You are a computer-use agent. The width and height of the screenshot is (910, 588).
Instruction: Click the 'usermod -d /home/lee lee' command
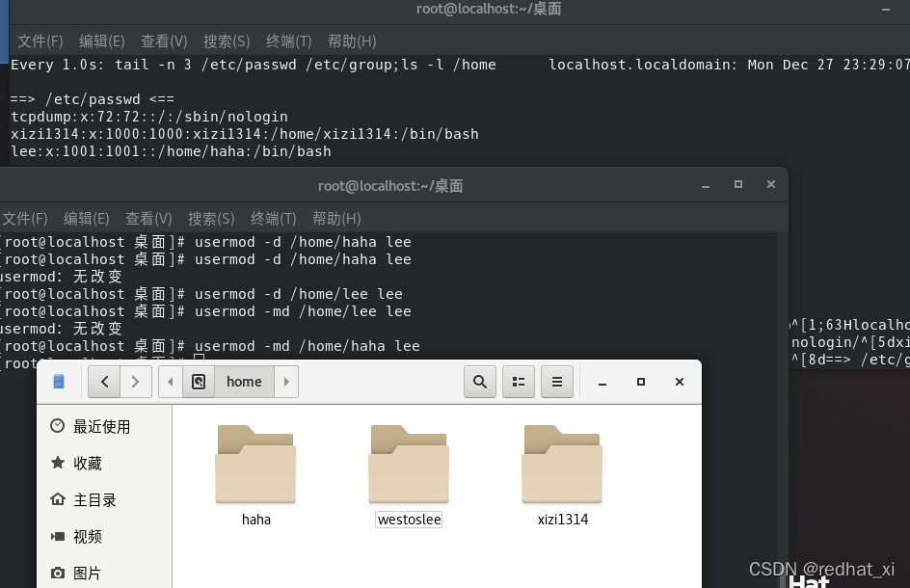(x=298, y=294)
